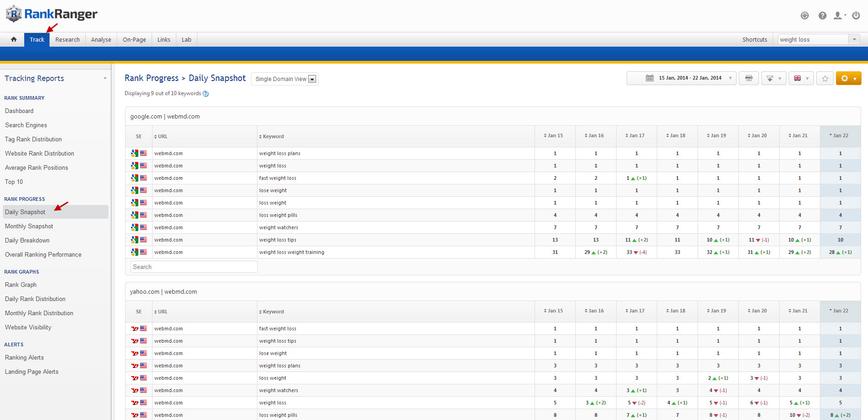The height and width of the screenshot is (420, 868).
Task: Open the UK flag language dropdown
Action: pos(801,78)
